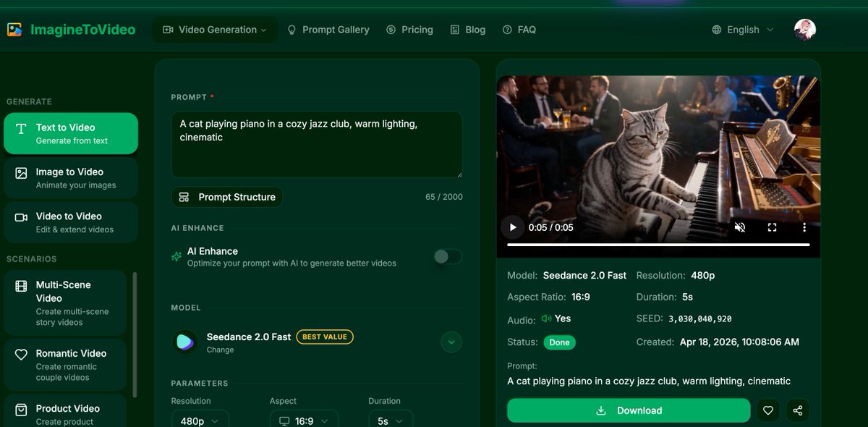This screenshot has height=427, width=868.
Task: Click the Change model link
Action: pyautogui.click(x=220, y=350)
